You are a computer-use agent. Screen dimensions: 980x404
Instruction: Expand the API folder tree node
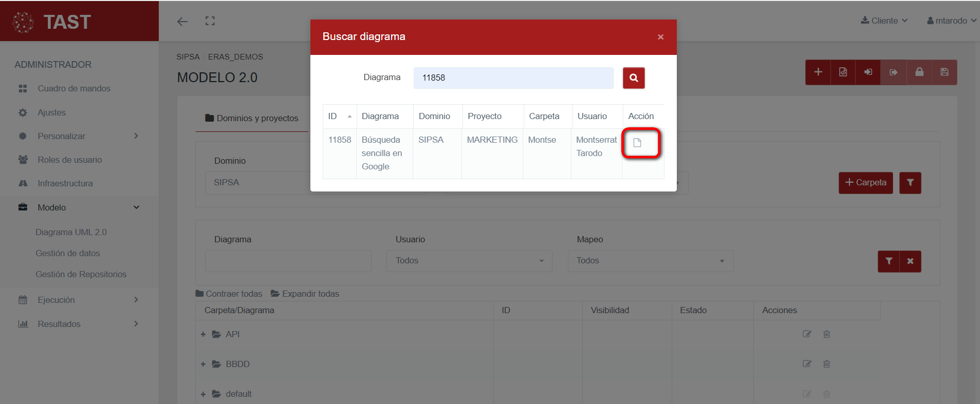(203, 335)
